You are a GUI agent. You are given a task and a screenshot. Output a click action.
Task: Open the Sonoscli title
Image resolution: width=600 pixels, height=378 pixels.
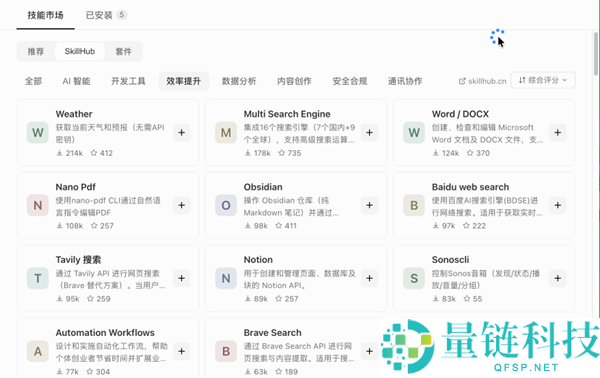[450, 260]
